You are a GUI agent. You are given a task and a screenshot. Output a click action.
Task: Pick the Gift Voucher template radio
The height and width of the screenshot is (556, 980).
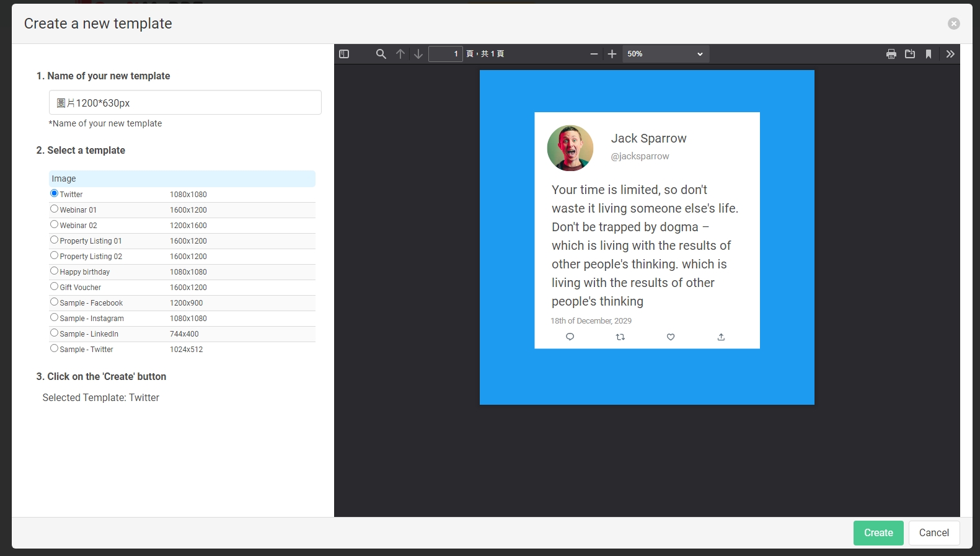(x=55, y=286)
